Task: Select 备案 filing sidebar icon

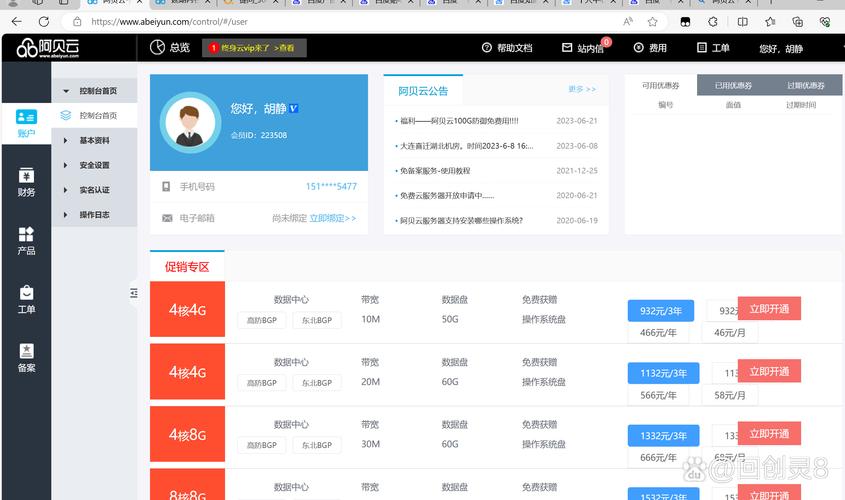Action: (x=26, y=358)
